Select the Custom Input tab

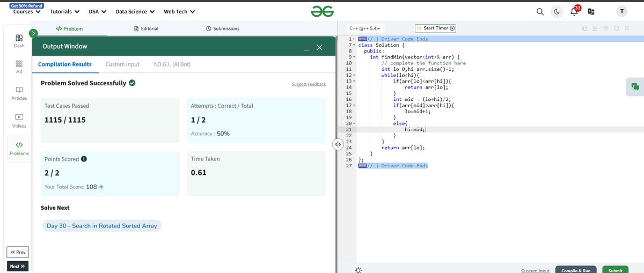(122, 64)
